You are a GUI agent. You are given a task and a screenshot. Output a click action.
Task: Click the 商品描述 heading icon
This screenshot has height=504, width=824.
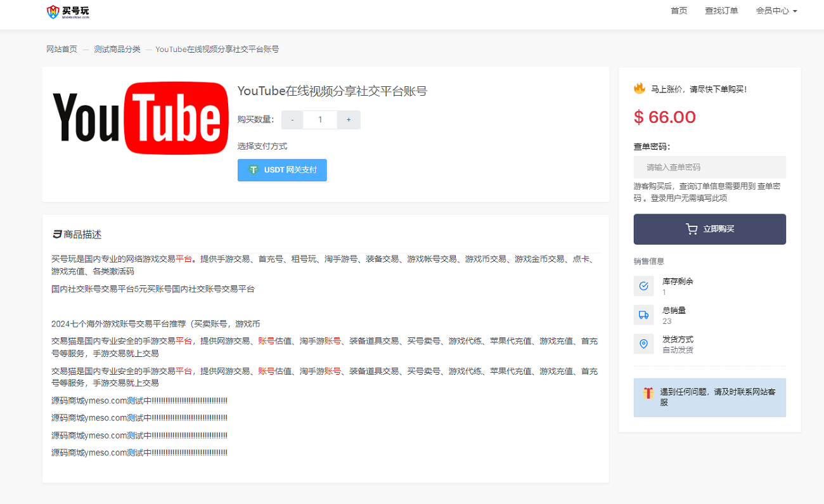(x=56, y=235)
